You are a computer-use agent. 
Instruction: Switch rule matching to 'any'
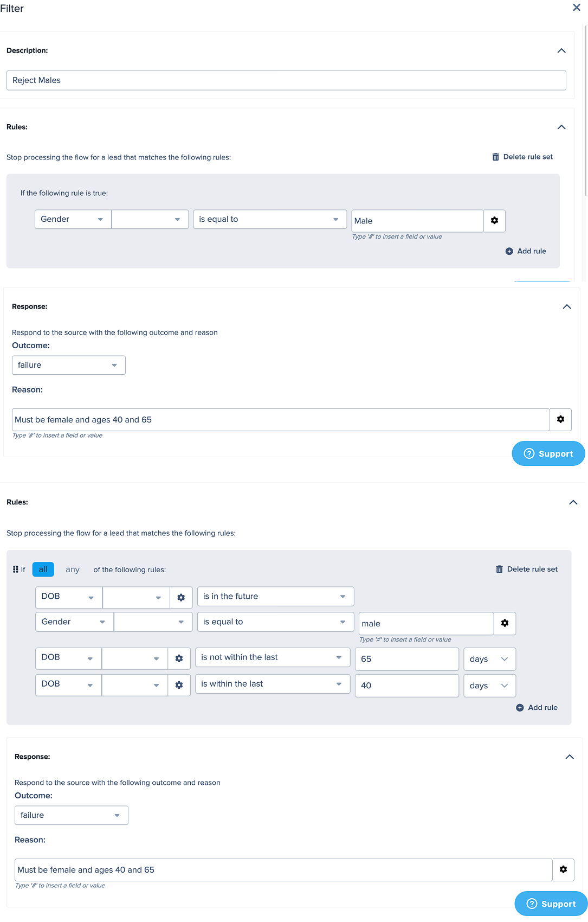coord(73,569)
